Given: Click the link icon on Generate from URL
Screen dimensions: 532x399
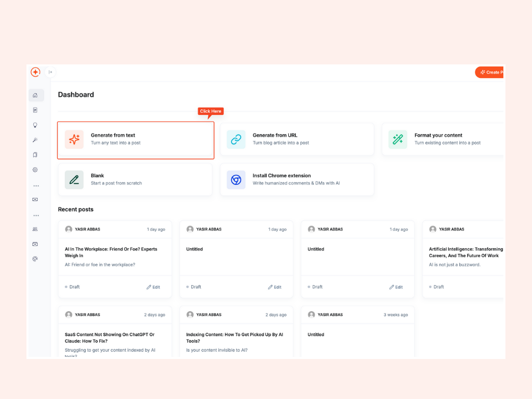Looking at the screenshot, I should [x=236, y=139].
